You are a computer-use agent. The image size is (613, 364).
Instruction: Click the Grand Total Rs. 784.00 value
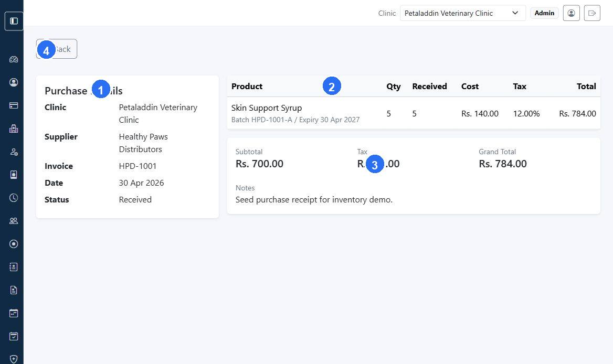tap(502, 164)
